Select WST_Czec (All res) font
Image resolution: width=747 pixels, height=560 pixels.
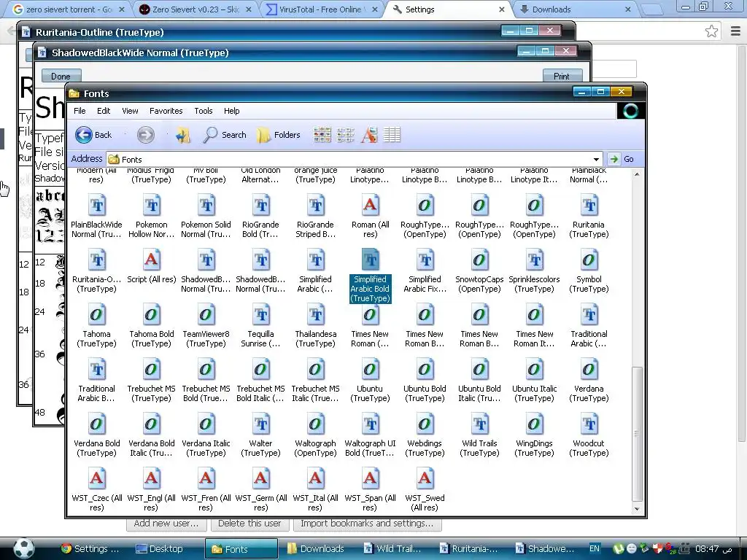tap(97, 491)
